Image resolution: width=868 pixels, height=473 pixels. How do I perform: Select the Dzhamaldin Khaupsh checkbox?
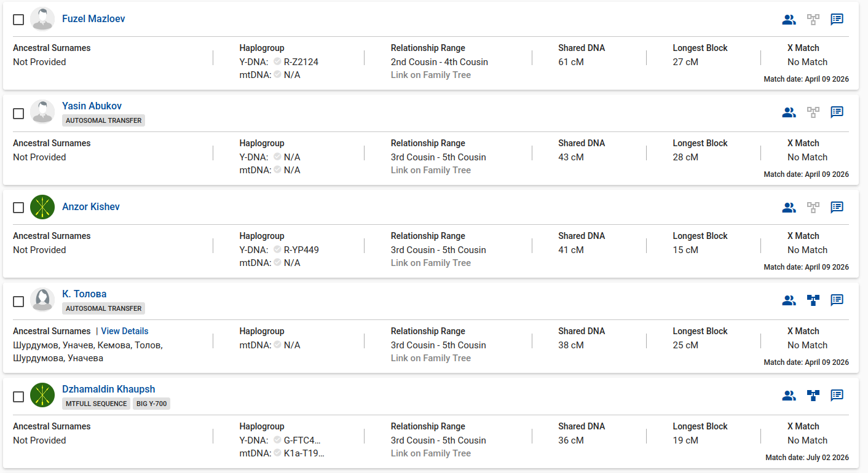(18, 397)
